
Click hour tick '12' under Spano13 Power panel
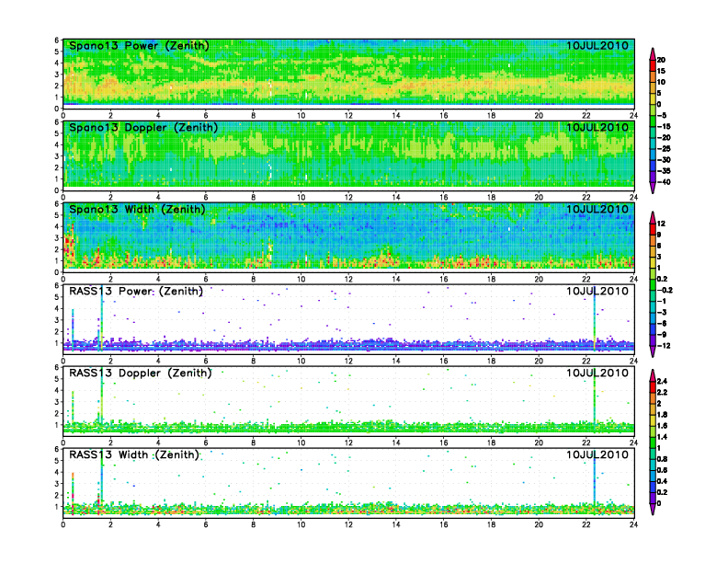point(348,116)
